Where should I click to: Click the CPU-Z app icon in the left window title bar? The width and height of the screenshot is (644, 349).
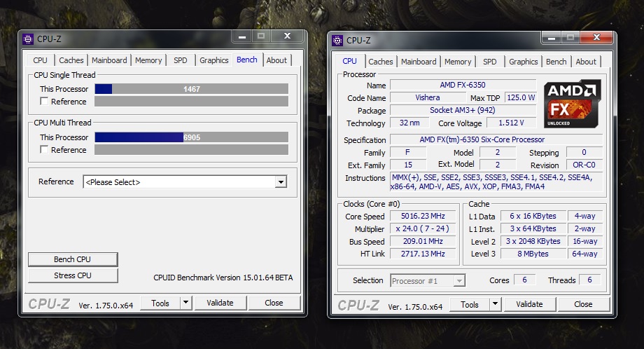28,39
